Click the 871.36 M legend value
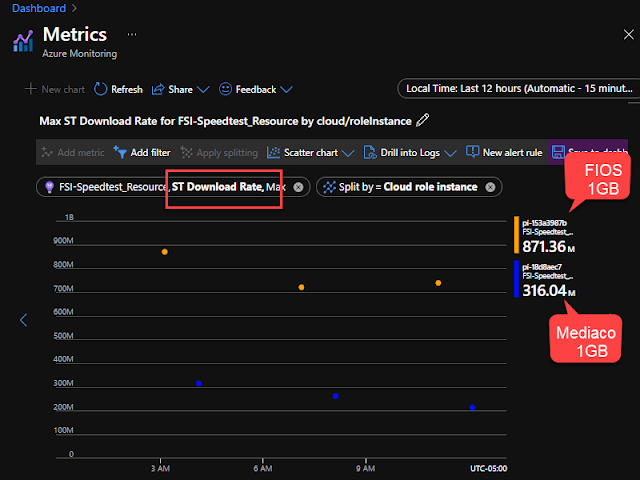The width and height of the screenshot is (640, 480). tap(549, 247)
